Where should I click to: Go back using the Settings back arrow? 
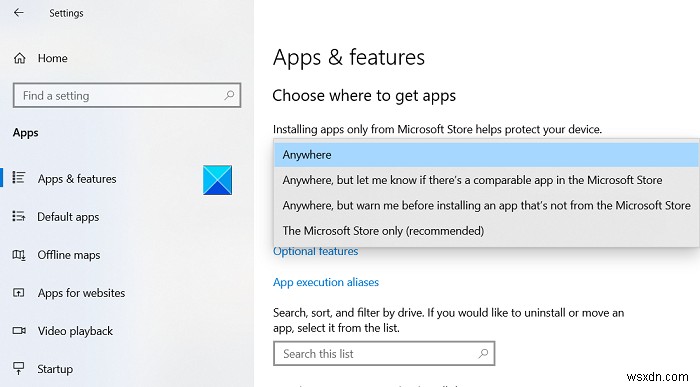(x=18, y=12)
